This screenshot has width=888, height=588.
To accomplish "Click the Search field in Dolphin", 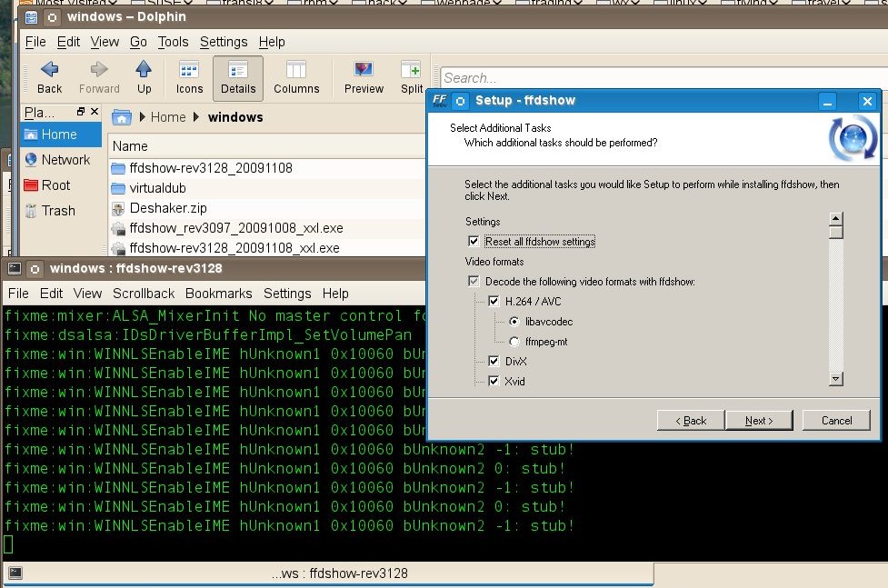I will tap(663, 77).
